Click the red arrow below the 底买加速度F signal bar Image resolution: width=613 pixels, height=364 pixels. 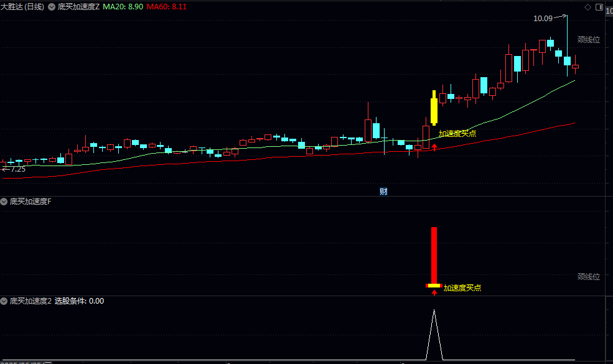pyautogui.click(x=434, y=292)
